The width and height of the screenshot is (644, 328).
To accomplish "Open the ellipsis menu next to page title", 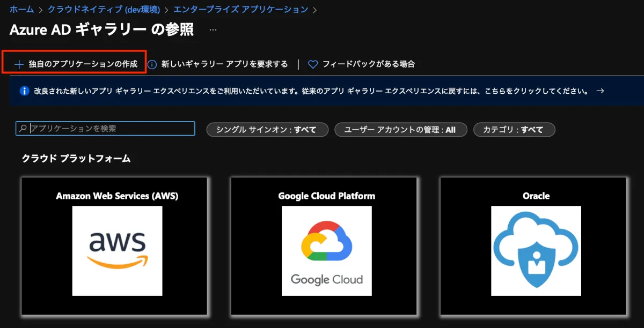I will 213,29.
